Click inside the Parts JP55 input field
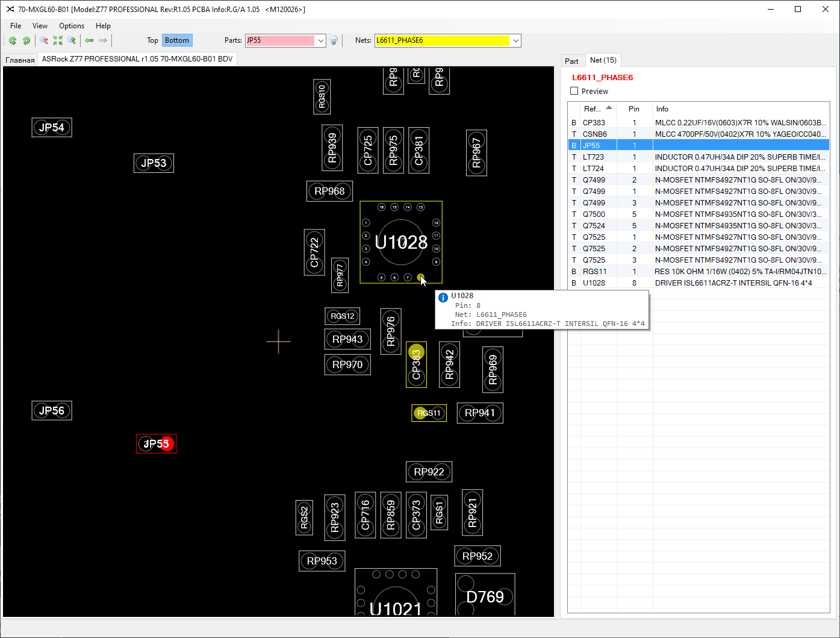The width and height of the screenshot is (840, 638). pos(280,40)
